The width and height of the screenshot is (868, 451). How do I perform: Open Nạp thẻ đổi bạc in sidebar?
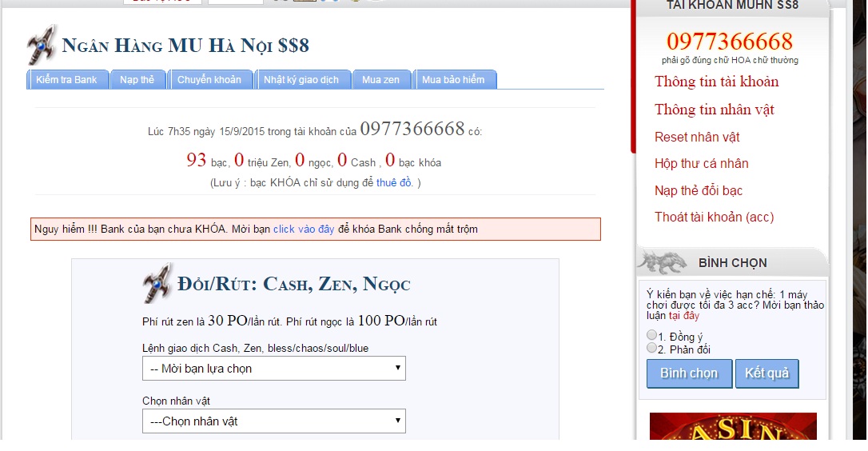(699, 190)
